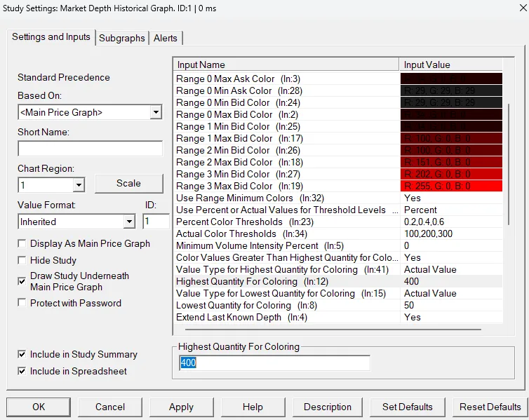Select Percent Color Thresholds value 0.2,0.4,0.6
529x420 pixels.
tap(451, 222)
